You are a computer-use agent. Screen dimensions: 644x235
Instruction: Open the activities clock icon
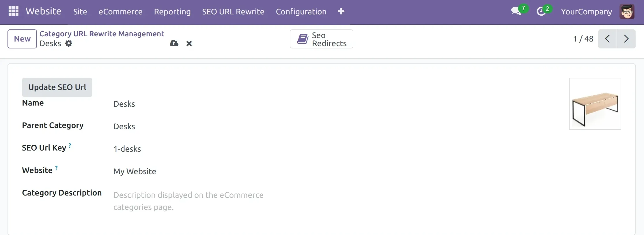[541, 12]
